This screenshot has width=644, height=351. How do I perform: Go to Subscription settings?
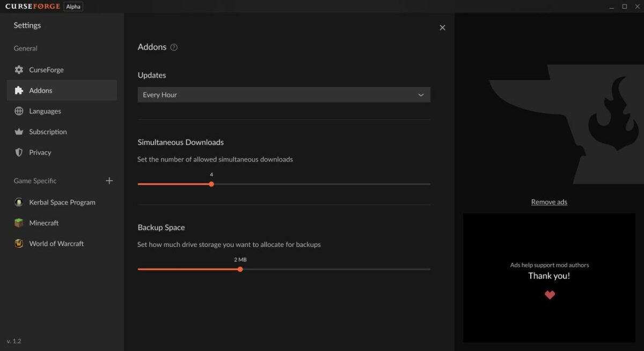pyautogui.click(x=62, y=131)
